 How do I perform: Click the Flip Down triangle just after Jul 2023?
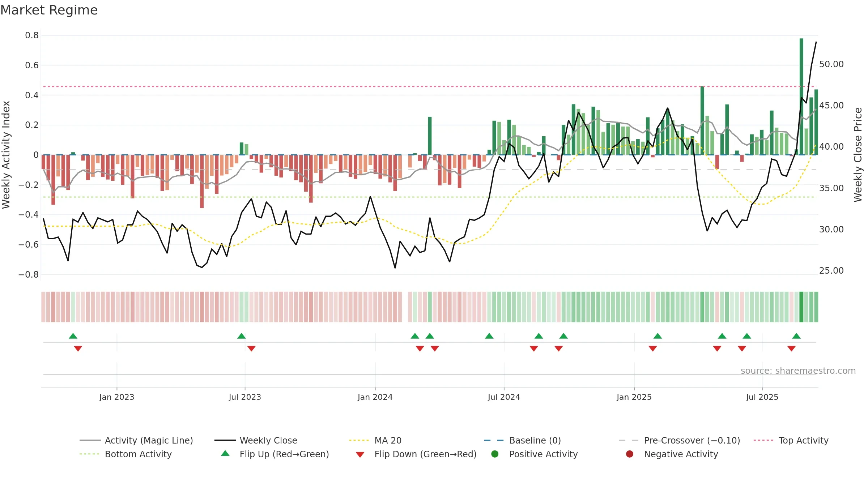(251, 348)
